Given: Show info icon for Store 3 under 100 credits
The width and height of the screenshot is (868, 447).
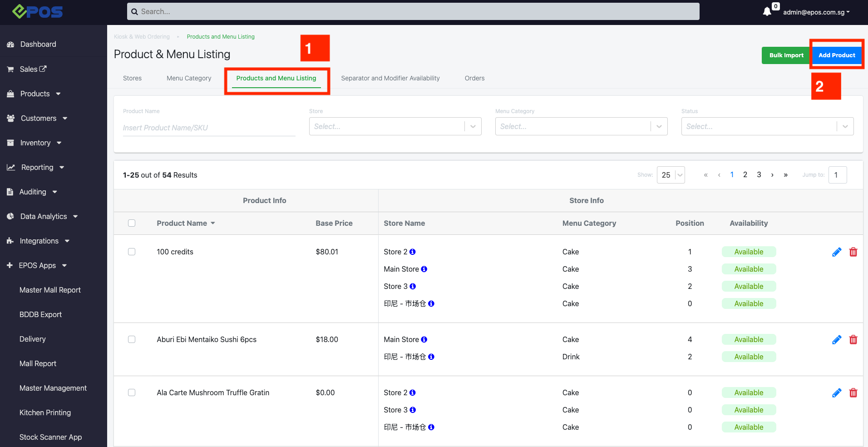Looking at the screenshot, I should coord(413,286).
